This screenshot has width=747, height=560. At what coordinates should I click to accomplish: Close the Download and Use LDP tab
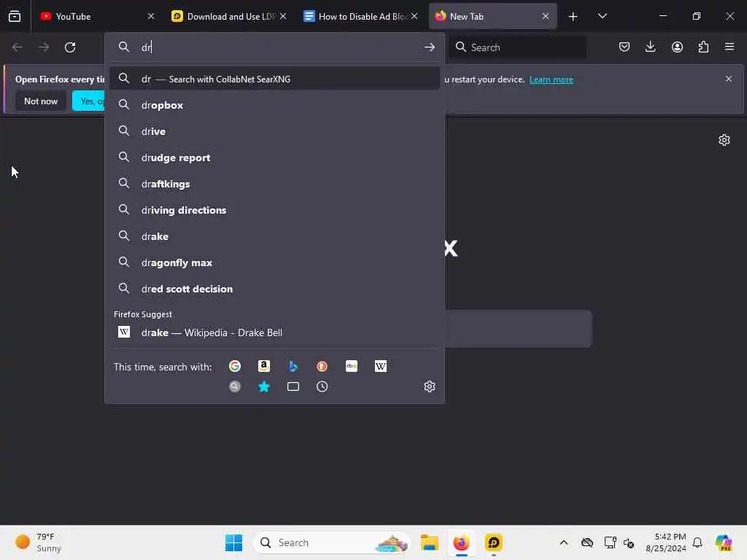pyautogui.click(x=283, y=16)
